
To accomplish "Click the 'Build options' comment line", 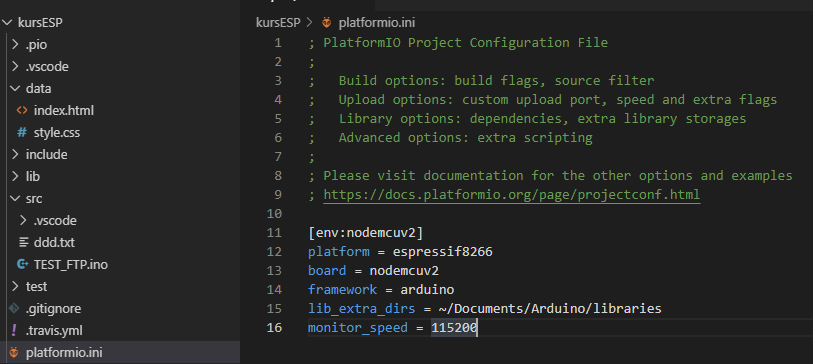I will pos(481,80).
